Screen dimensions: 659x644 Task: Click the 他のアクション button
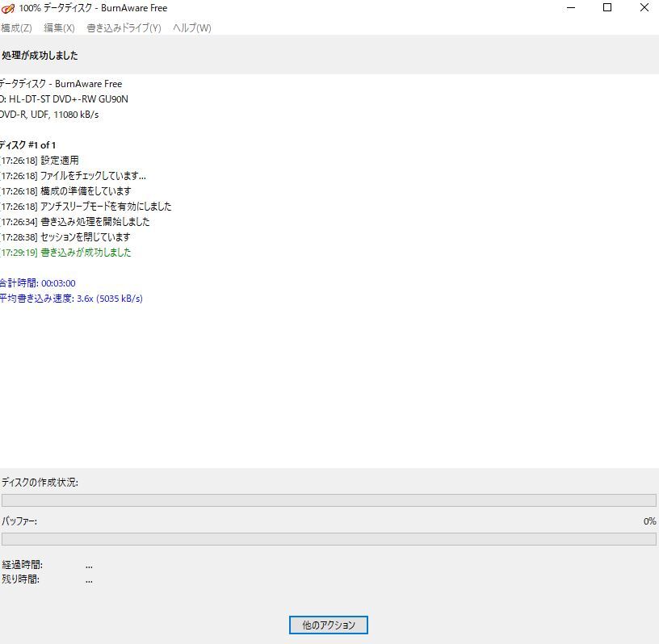[329, 625]
